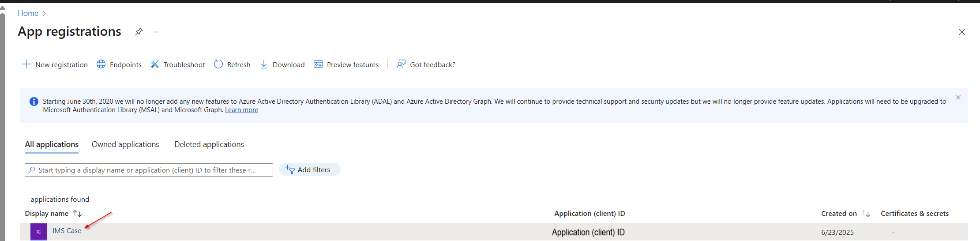Click Application (client) ID column header
The height and width of the screenshot is (241, 980).
click(x=590, y=214)
